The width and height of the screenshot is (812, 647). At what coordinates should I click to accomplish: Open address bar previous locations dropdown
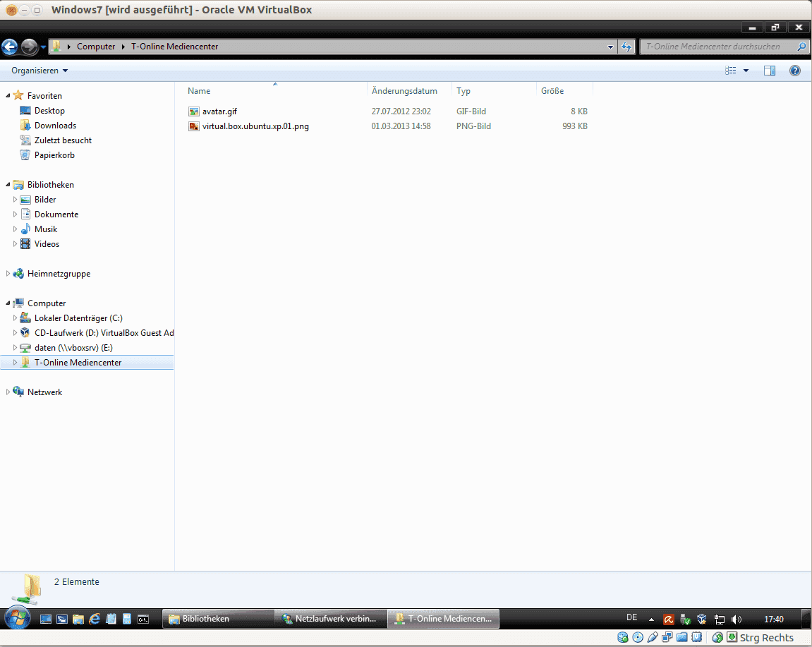tap(610, 47)
